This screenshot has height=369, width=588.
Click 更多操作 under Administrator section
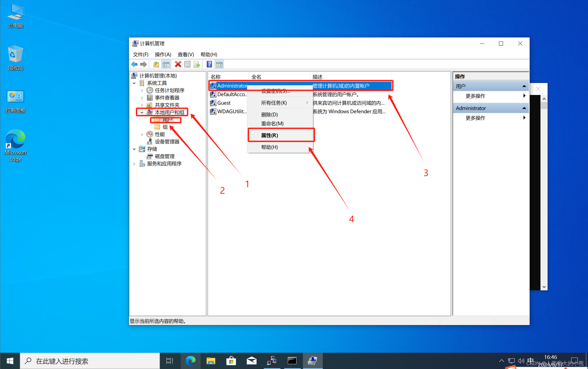[475, 118]
